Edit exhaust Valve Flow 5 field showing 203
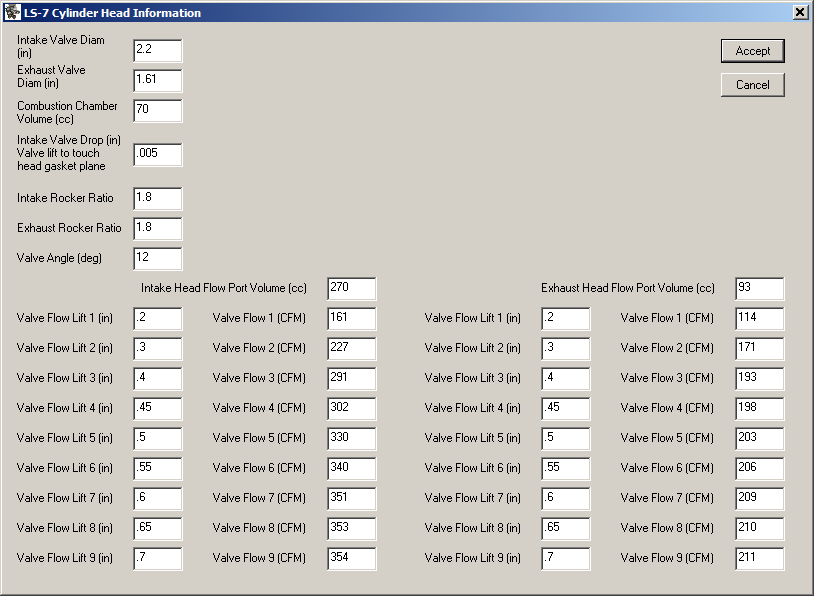Image resolution: width=814 pixels, height=596 pixels. [760, 439]
